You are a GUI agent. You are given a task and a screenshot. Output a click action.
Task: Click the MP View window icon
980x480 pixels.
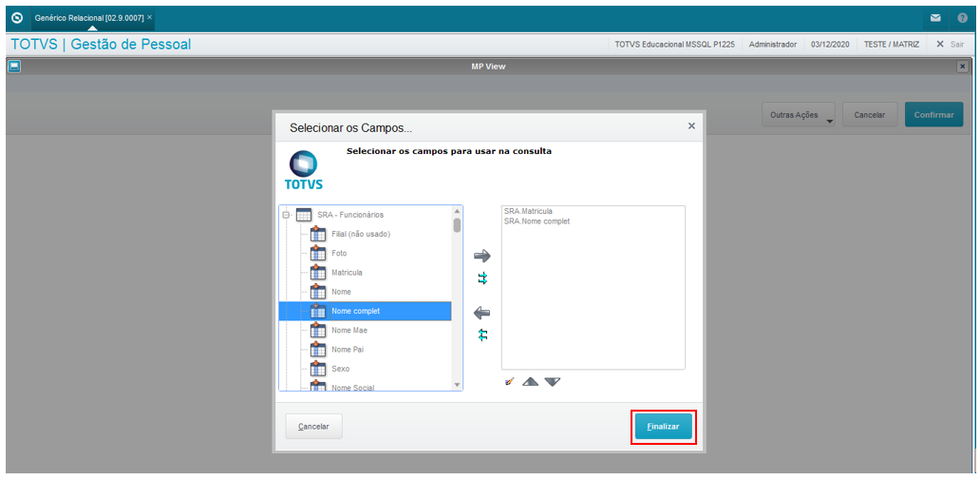13,66
